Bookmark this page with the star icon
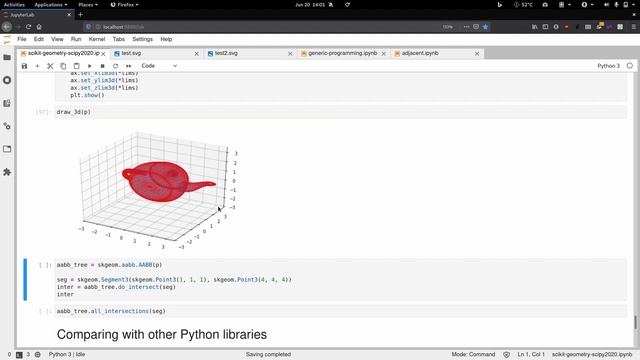Image resolution: width=640 pixels, height=360 pixels. (485, 27)
